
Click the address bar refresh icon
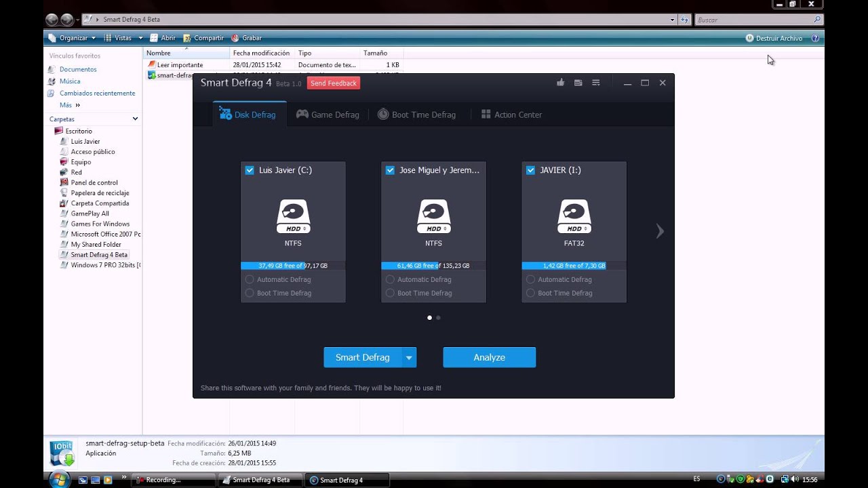[684, 20]
